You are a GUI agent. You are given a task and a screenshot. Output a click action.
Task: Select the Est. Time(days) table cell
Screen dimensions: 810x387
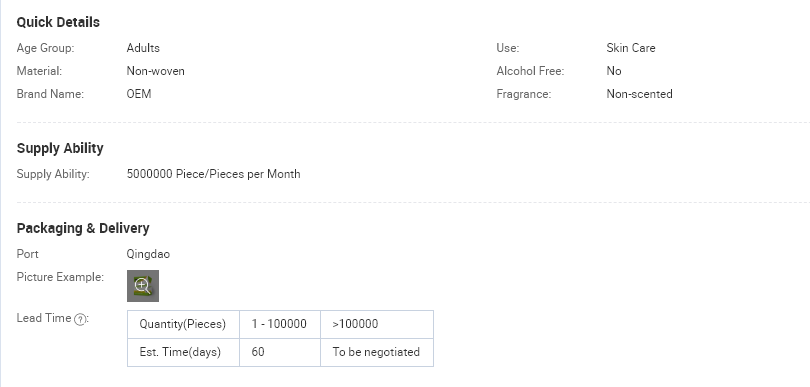coord(183,352)
